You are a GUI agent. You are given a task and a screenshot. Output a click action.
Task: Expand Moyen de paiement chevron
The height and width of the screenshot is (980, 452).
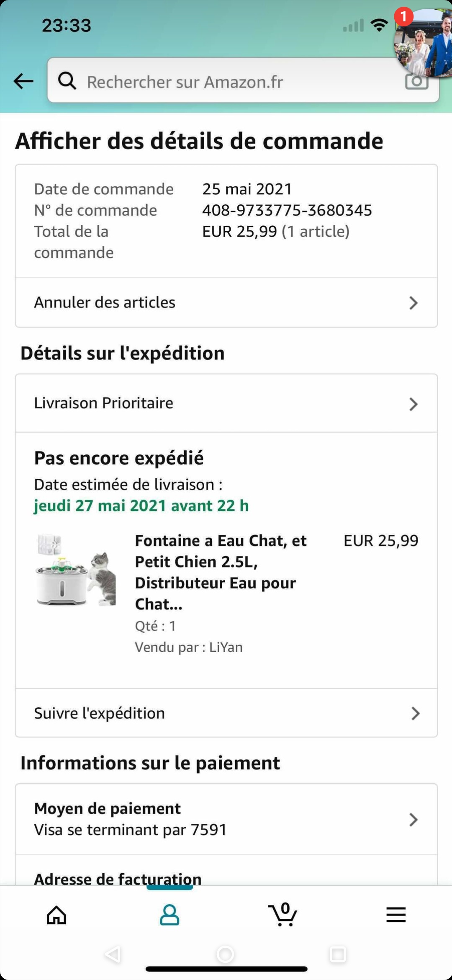413,820
